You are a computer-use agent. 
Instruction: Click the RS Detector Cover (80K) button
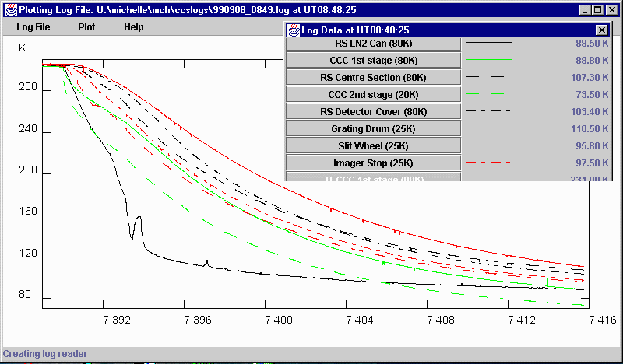pos(374,111)
